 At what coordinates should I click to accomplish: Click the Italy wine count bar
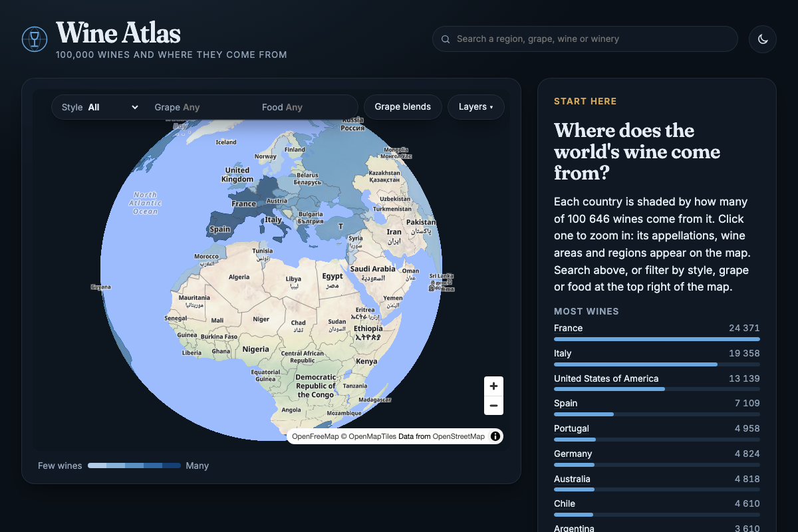[x=657, y=364]
